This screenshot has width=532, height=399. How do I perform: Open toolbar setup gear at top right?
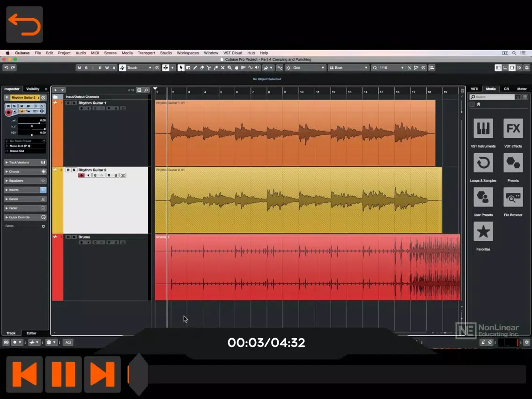(x=527, y=68)
